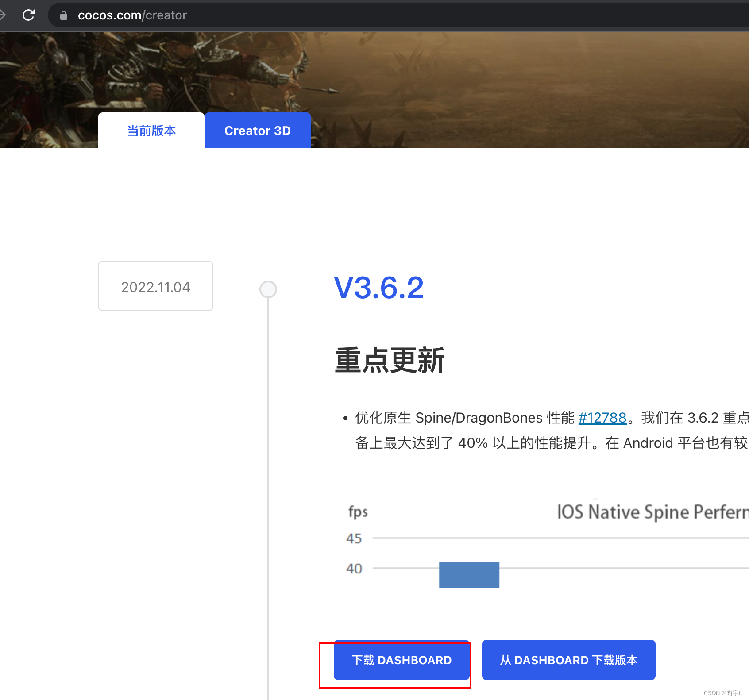Select the 当前版本 tab
The image size is (749, 700).
(151, 130)
